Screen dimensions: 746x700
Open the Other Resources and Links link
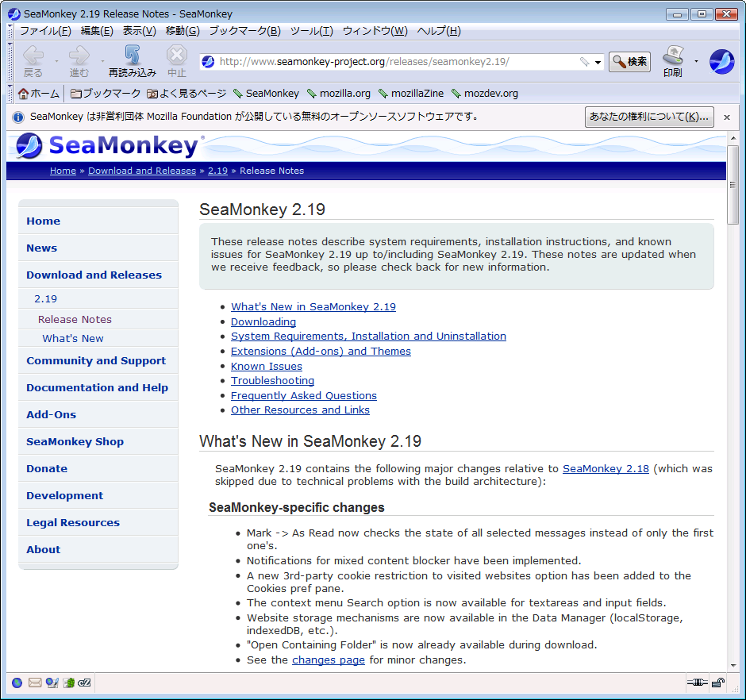coord(300,410)
